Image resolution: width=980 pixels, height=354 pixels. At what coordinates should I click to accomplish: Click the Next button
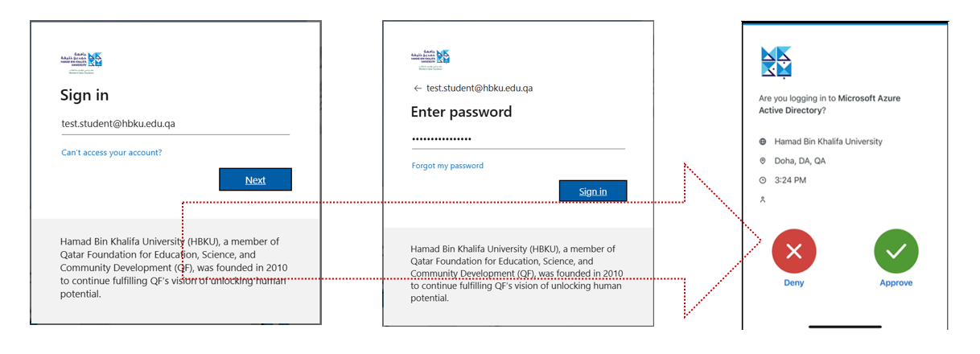pyautogui.click(x=255, y=179)
